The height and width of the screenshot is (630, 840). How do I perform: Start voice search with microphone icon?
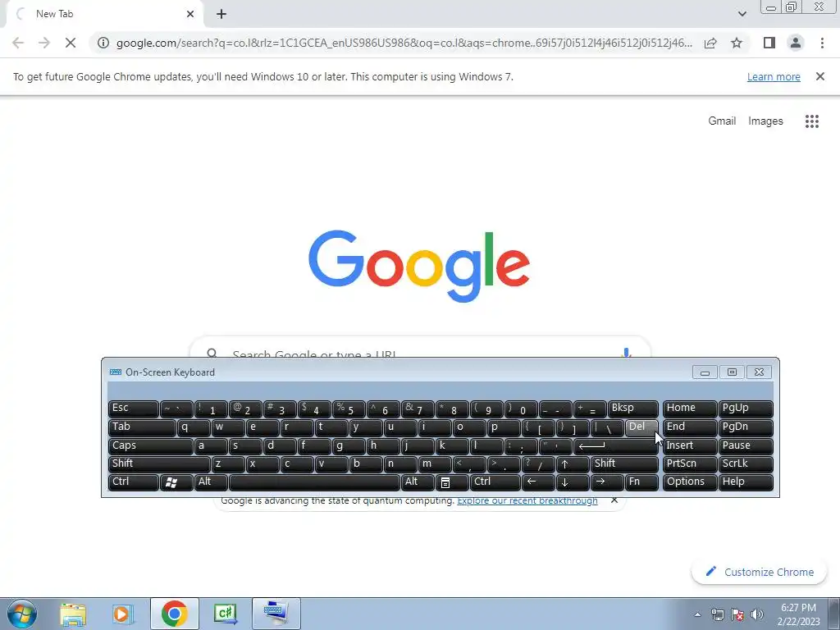pyautogui.click(x=626, y=353)
